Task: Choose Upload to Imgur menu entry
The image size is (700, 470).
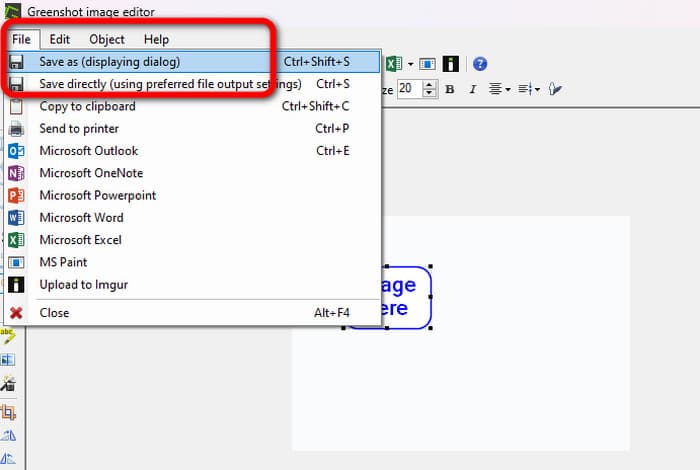Action: pos(192,285)
